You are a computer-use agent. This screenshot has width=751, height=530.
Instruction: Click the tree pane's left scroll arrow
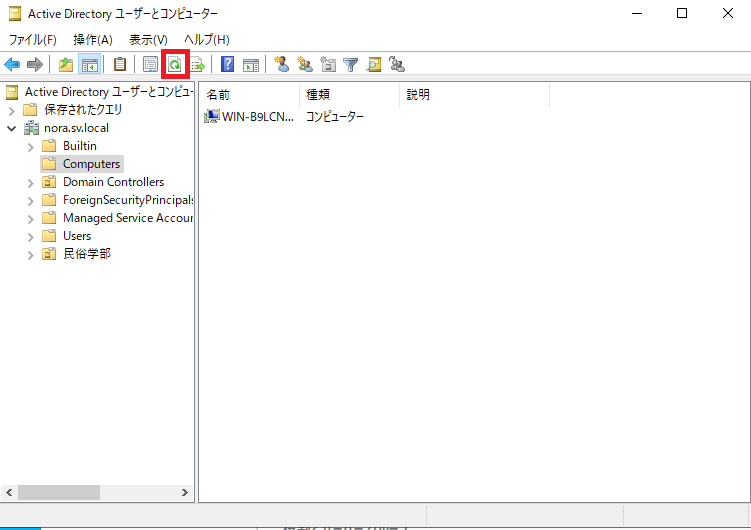click(x=9, y=492)
